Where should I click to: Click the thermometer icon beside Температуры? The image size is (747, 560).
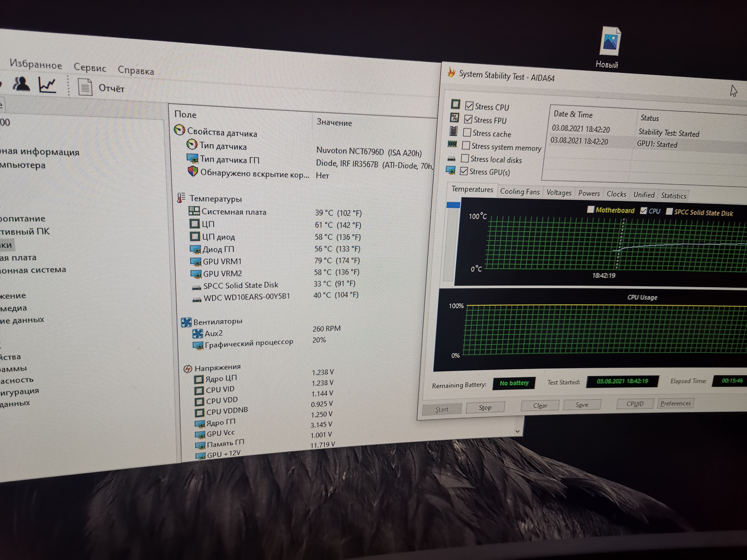pos(181,198)
